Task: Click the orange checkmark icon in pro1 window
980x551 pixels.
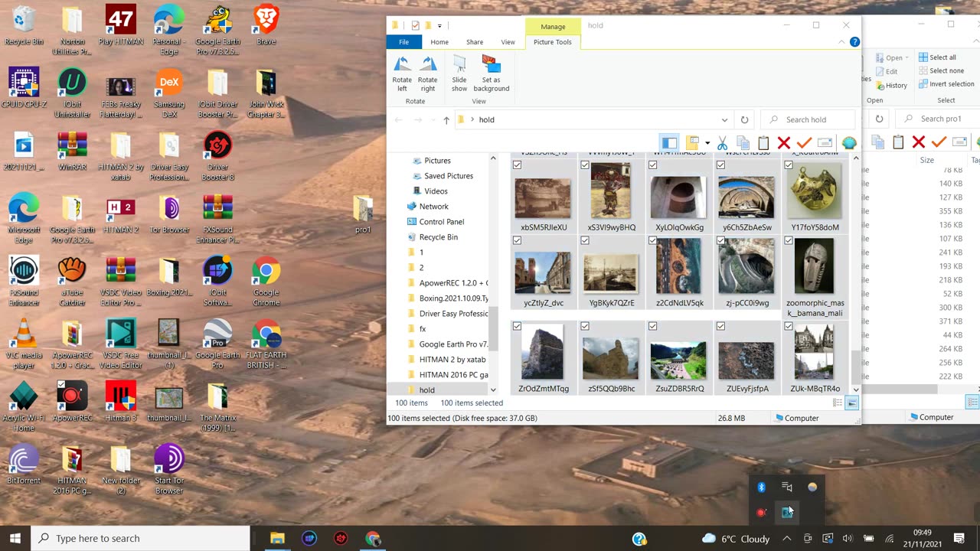Action: pos(939,142)
